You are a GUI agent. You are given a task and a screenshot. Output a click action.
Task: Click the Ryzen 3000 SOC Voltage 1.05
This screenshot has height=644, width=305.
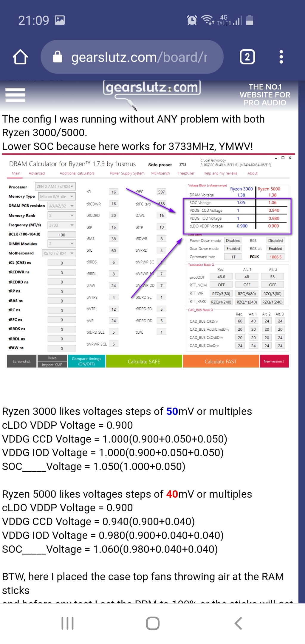(241, 202)
